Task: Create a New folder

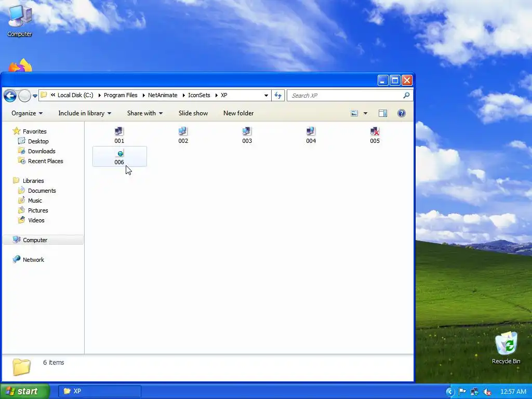Action: click(238, 113)
